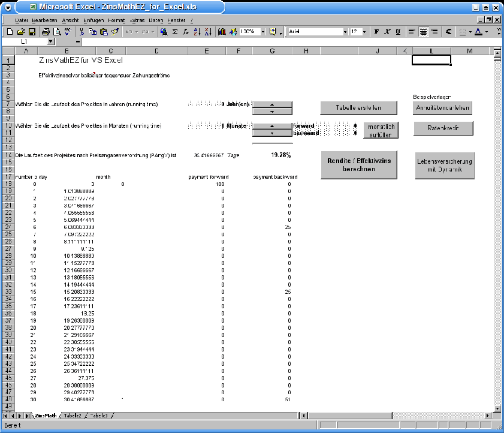Apply cell borders icon
The image size is (504, 433).
coord(463,32)
